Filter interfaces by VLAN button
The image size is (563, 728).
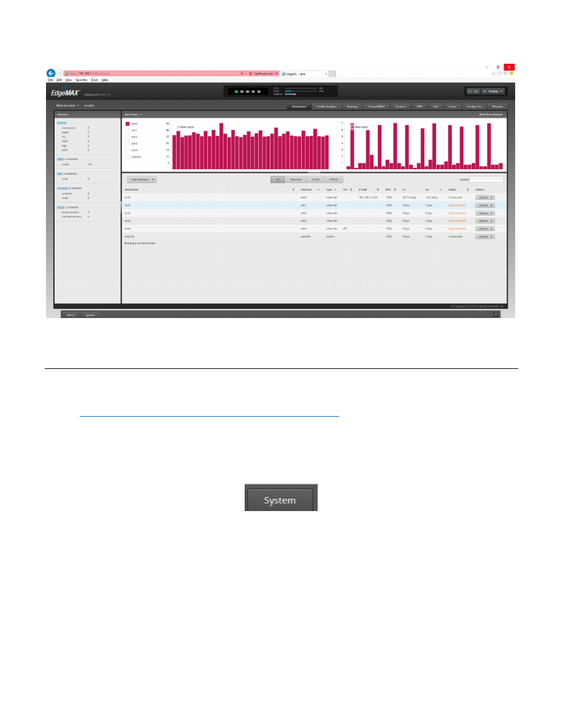[x=315, y=180]
